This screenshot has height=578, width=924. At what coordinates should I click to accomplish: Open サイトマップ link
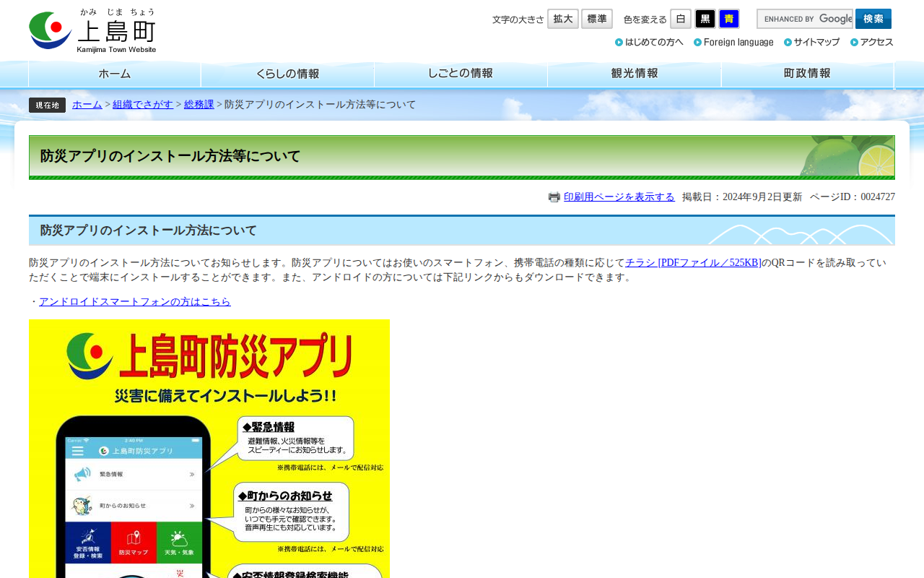[812, 42]
